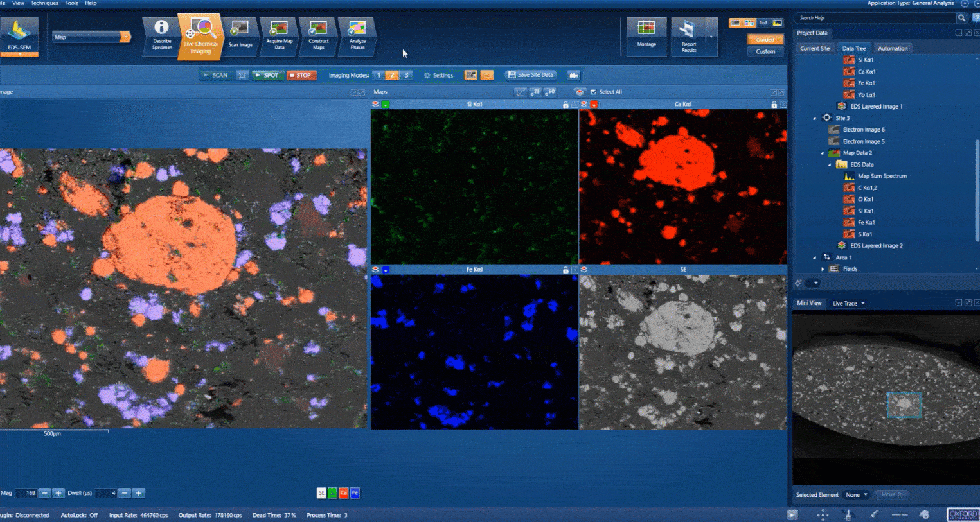
Task: Open the Montage tool
Action: (x=646, y=35)
